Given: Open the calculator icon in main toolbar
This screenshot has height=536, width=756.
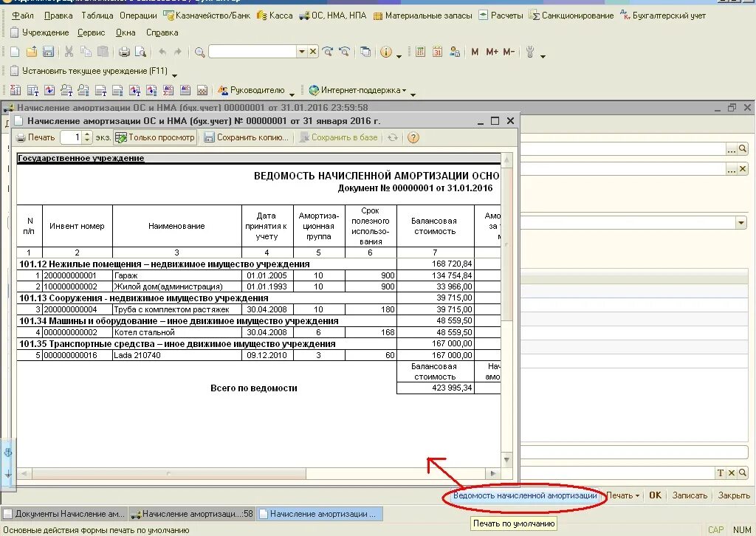Looking at the screenshot, I should [420, 52].
